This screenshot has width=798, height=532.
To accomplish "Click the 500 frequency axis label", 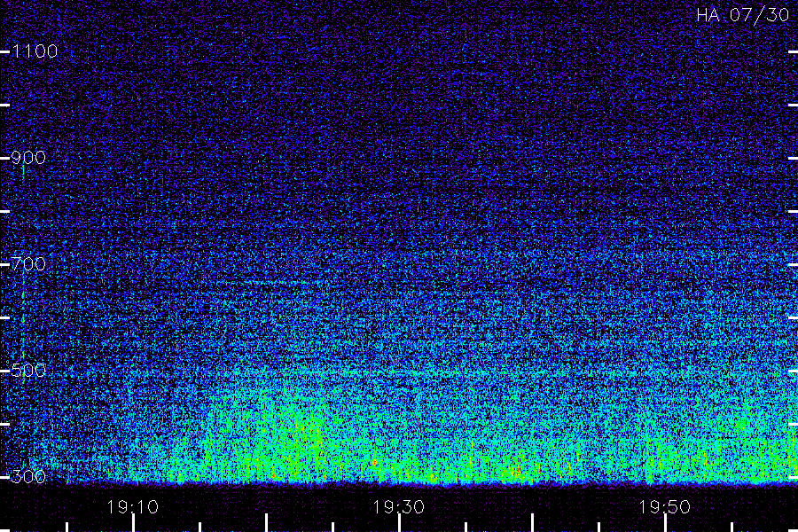I will point(28,371).
